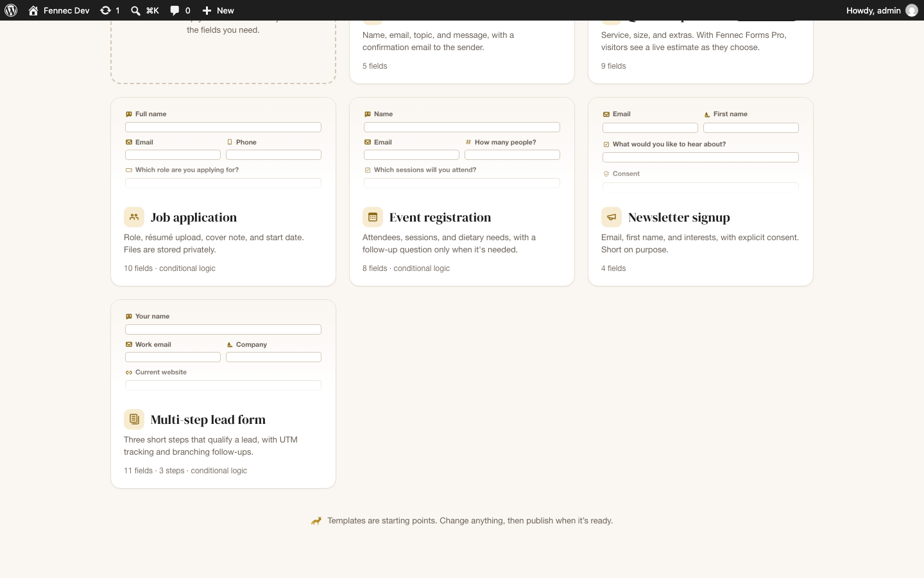Click the "4 fields" text under Newsletter signup
Screen dimensions: 924x578
613,268
